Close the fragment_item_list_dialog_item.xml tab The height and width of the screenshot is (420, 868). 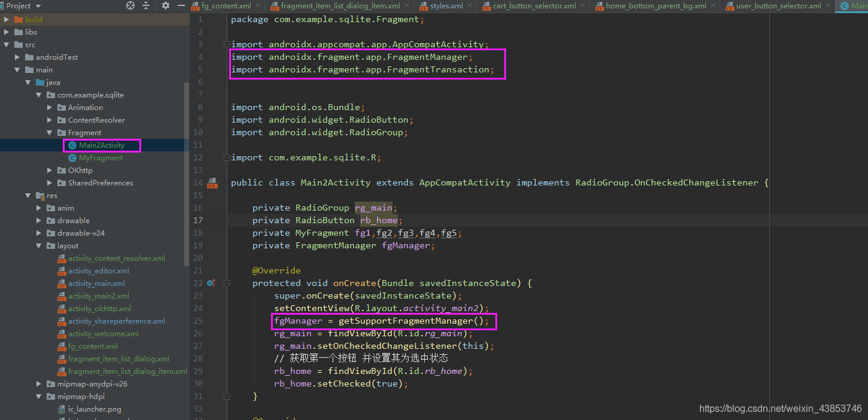click(x=408, y=6)
